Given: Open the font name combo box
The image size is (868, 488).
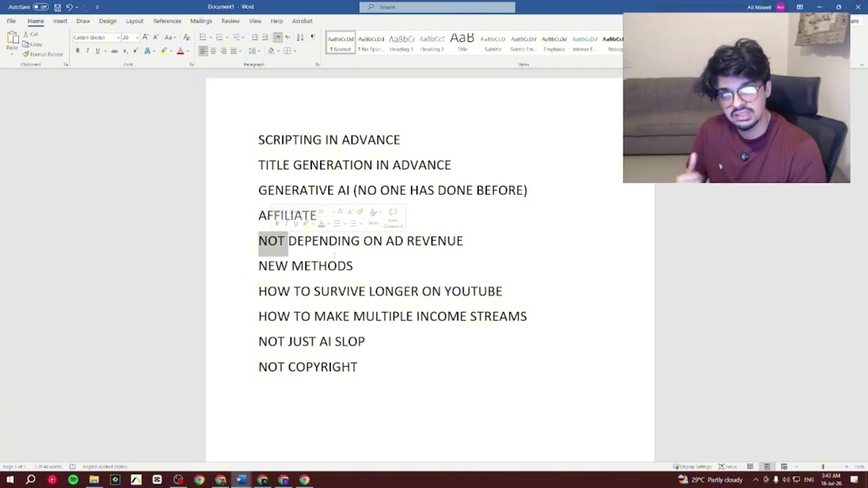Looking at the screenshot, I should [96, 37].
